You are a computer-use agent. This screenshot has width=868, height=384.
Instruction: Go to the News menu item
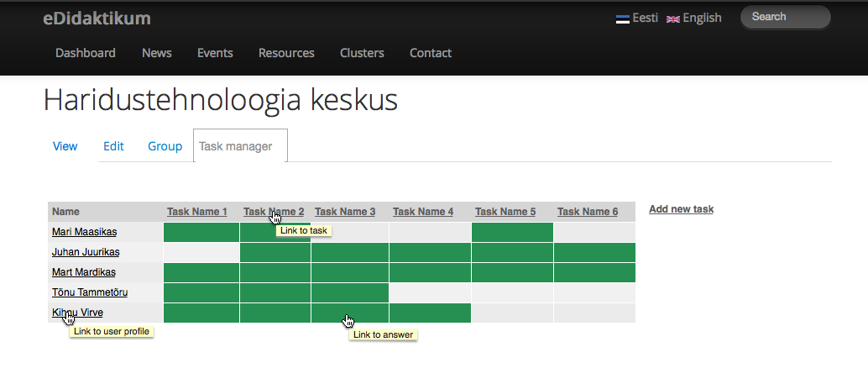pos(157,53)
